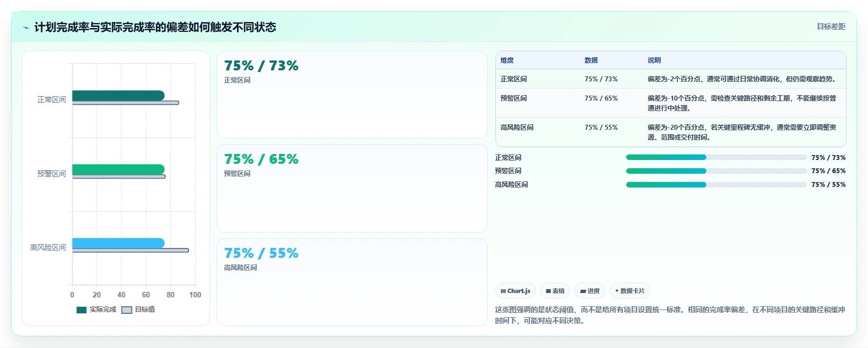Click the lightning icon beside the title
Image resolution: width=868 pixels, height=348 pixels.
click(x=26, y=27)
